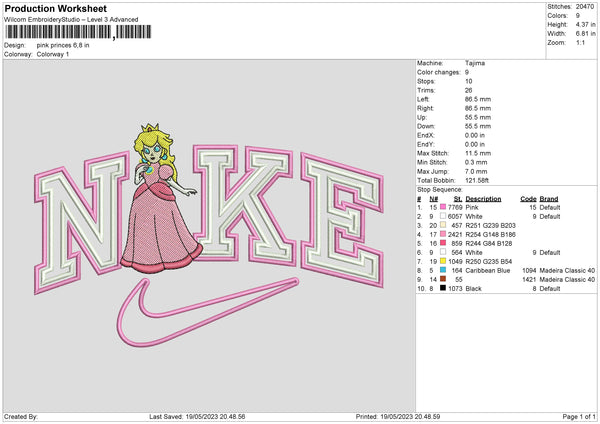Image resolution: width=600 pixels, height=424 pixels.
Task: Click the brown swatch in stop 9
Action: tap(443, 279)
